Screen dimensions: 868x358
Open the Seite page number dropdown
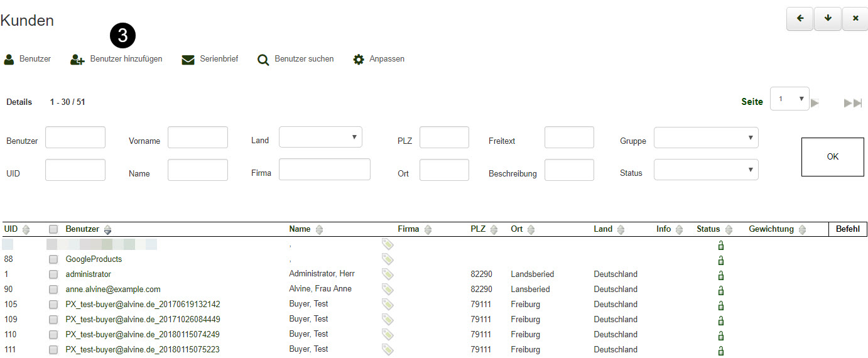point(789,99)
